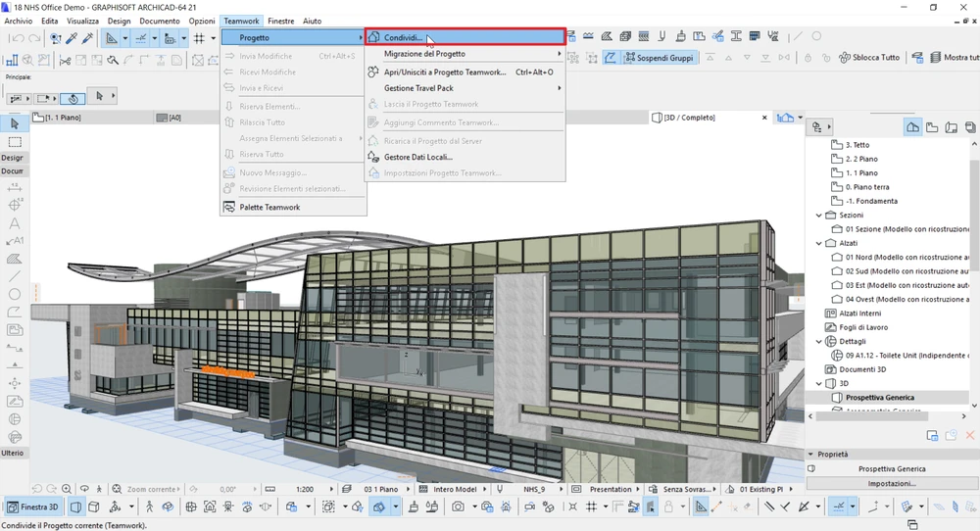This screenshot has width=980, height=531.
Task: Close the 3D / Completo tab
Action: point(764,118)
